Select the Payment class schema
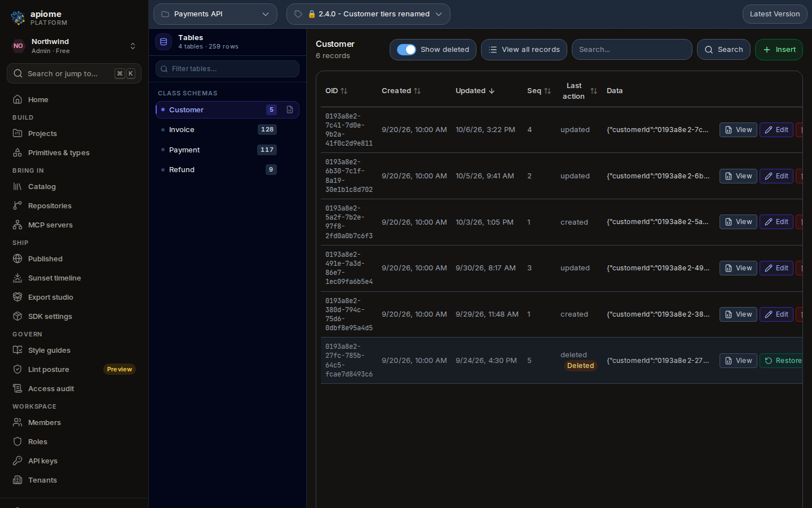Image resolution: width=812 pixels, height=508 pixels. tap(227, 150)
